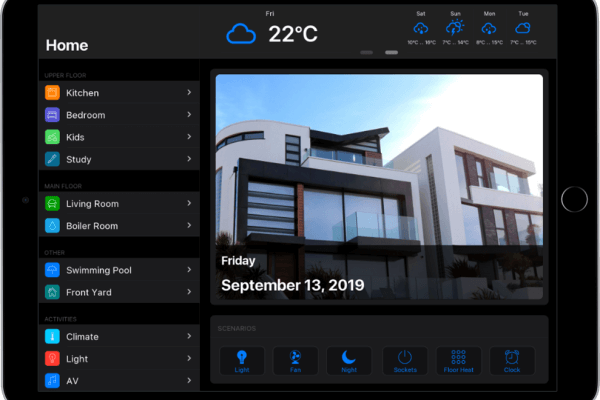Screen dimensions: 600x400
Task: Tap the current weather cloud icon
Action: [x=241, y=35]
